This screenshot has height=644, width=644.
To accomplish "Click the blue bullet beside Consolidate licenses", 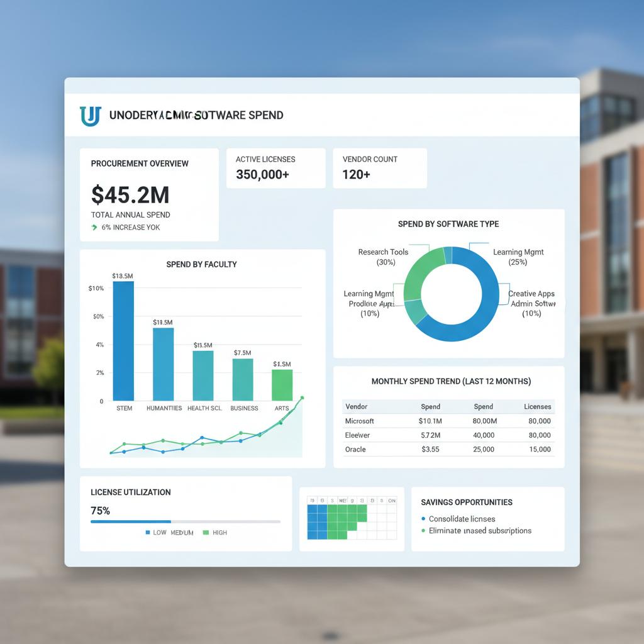I will (423, 519).
